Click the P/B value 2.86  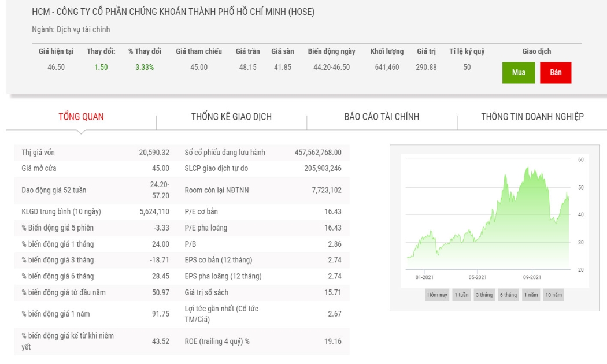click(x=335, y=244)
